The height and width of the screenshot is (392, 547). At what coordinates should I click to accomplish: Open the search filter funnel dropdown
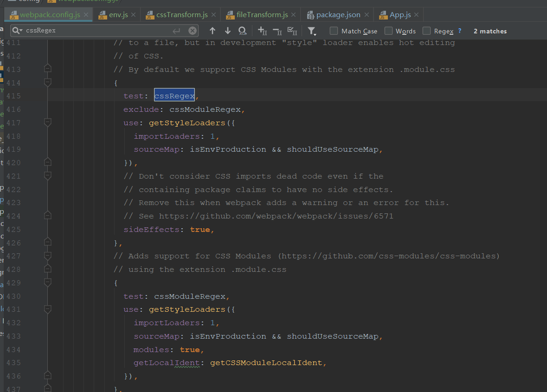coord(312,31)
